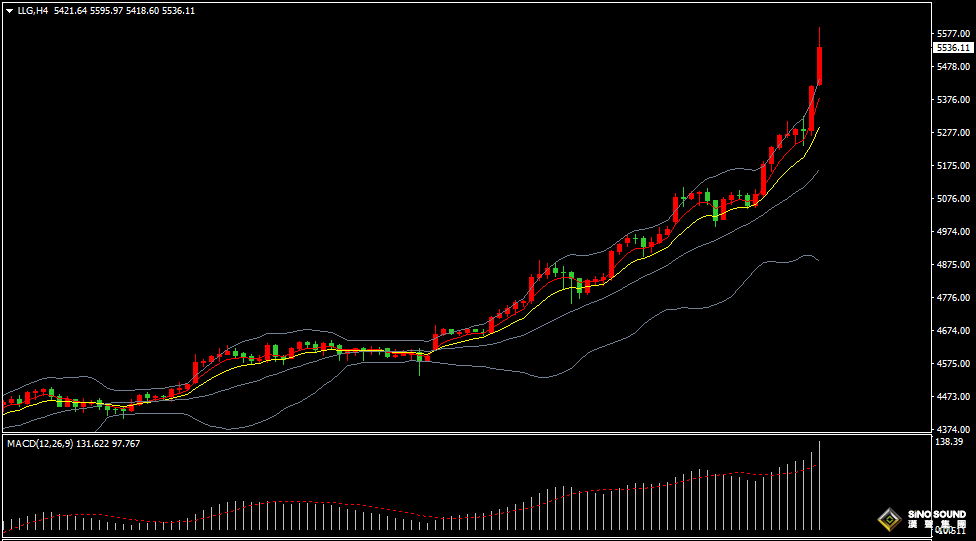Click the 4974.00 price axis label
This screenshot has height=541, width=976.
[951, 232]
